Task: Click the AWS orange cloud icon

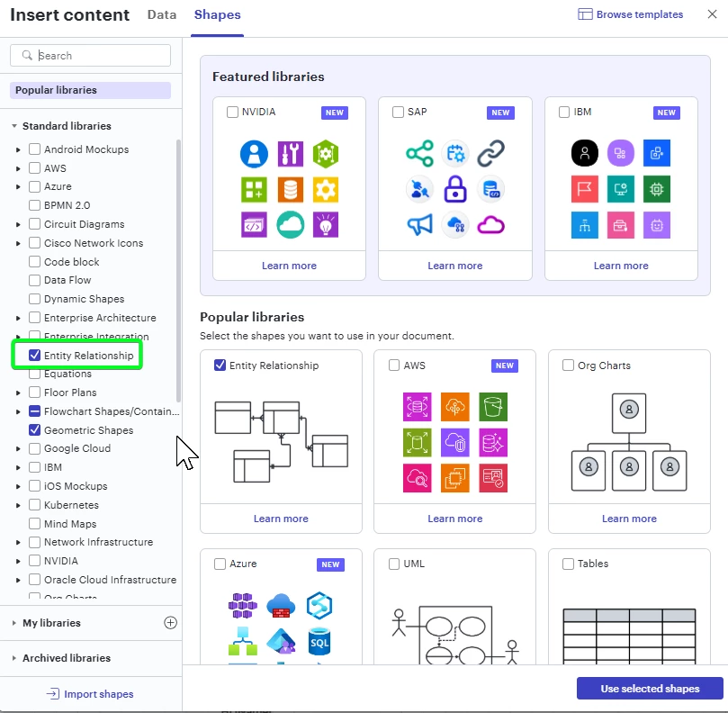Action: [455, 406]
